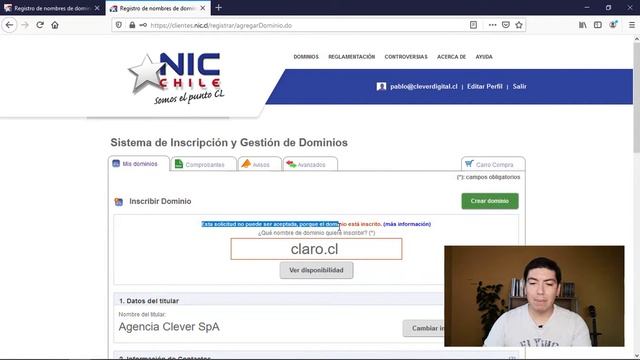Open the Firefox hamburger menu
Viewport: 640px width, 360px height.
(x=631, y=25)
